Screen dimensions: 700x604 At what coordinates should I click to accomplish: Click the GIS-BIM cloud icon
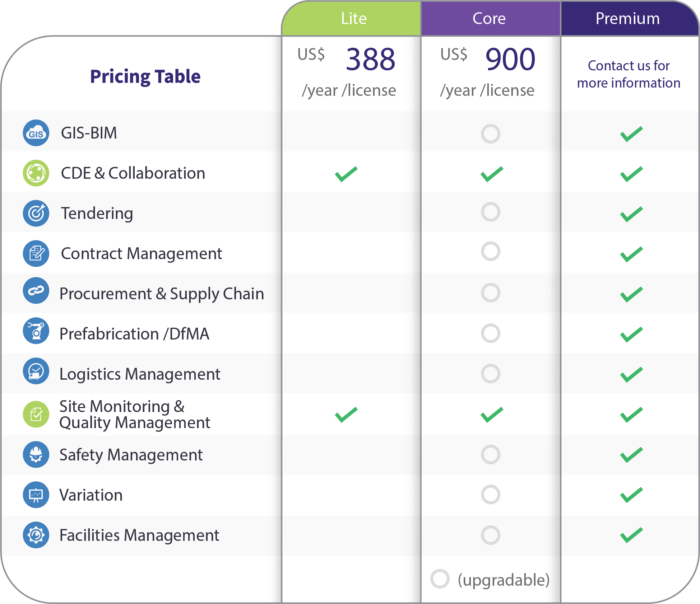(x=36, y=133)
